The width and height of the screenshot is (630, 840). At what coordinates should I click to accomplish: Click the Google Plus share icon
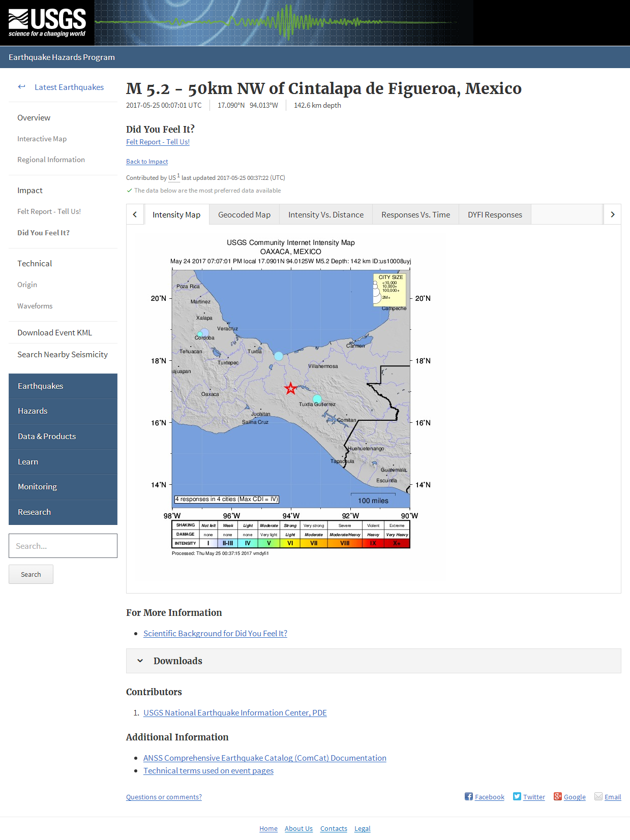pos(557,796)
